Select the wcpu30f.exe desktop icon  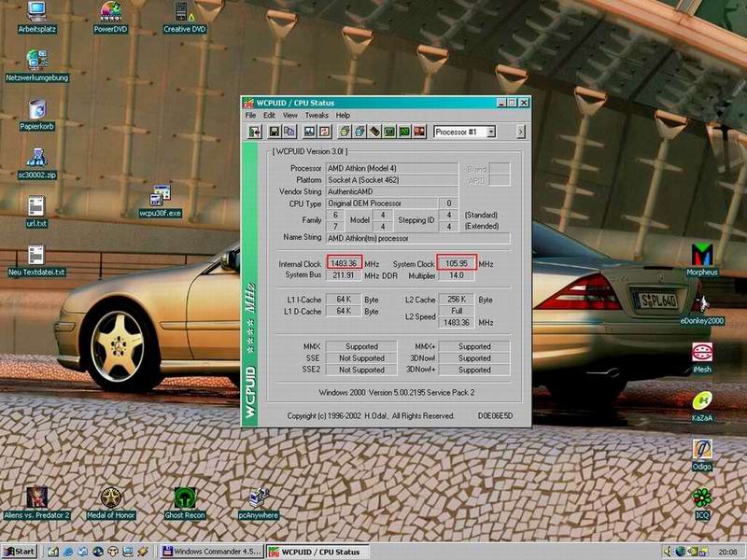(161, 202)
